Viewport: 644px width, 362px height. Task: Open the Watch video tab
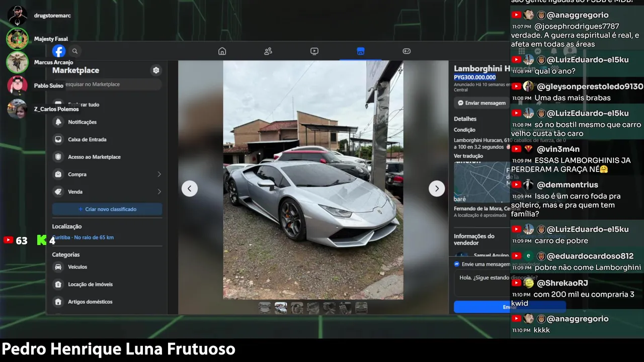[x=314, y=51]
